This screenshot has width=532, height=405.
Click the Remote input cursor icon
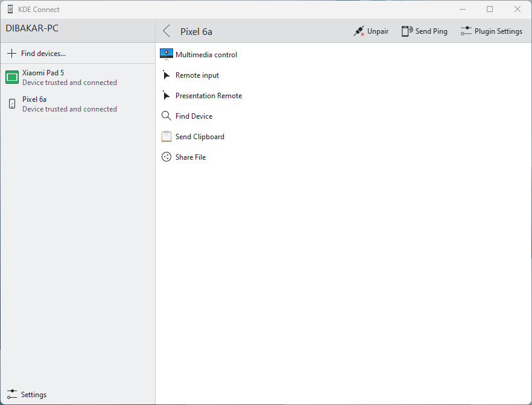(x=166, y=75)
